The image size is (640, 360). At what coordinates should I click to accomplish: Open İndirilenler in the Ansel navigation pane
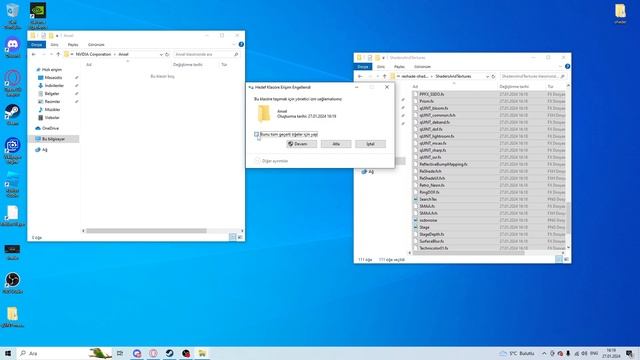54,86
